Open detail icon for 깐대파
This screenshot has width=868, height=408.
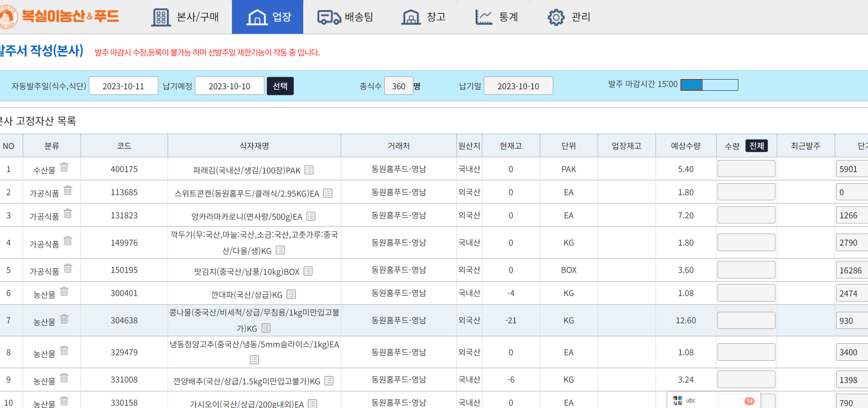click(x=291, y=294)
